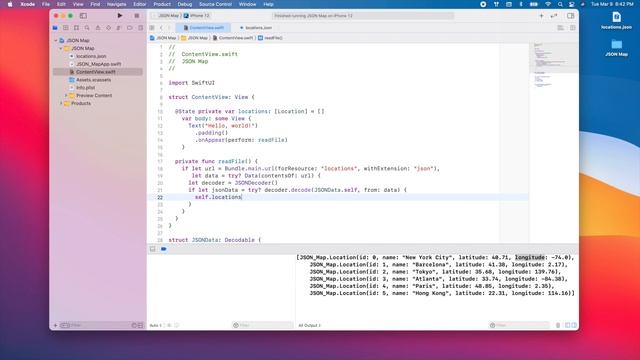Click the readFile() breadcrumb in jump bar
Image resolution: width=640 pixels, height=360 pixels.
point(270,38)
